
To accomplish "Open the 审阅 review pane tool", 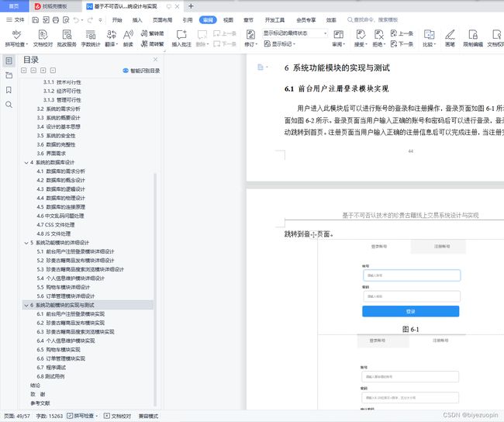I will pyautogui.click(x=339, y=38).
